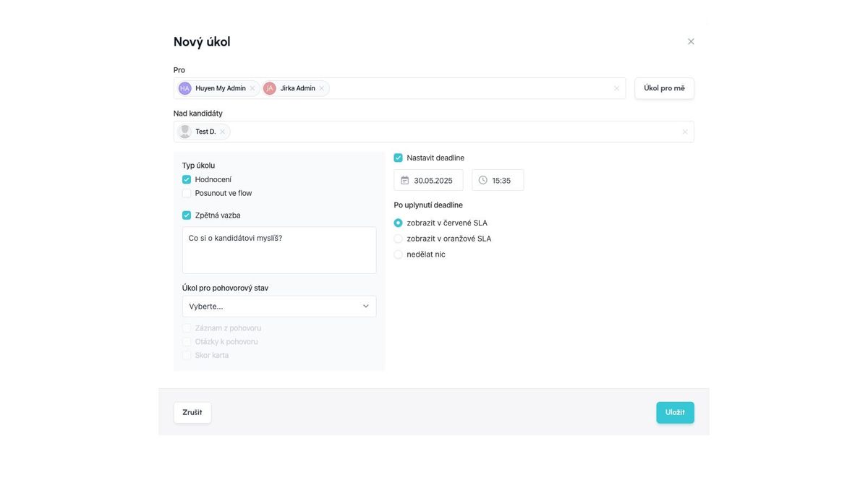Click the chevron of the Vyberte... dropdown
The width and height of the screenshot is (868, 488).
tap(366, 307)
